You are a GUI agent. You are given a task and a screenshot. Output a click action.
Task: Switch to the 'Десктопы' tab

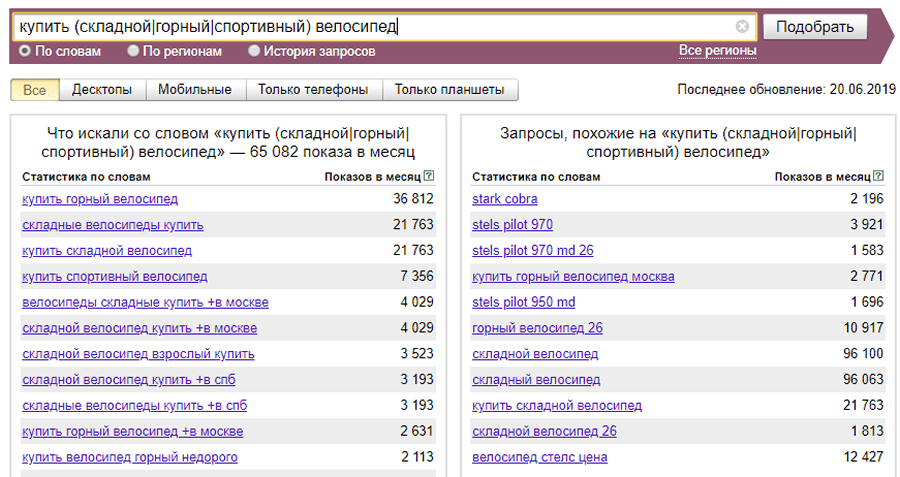pos(102,90)
